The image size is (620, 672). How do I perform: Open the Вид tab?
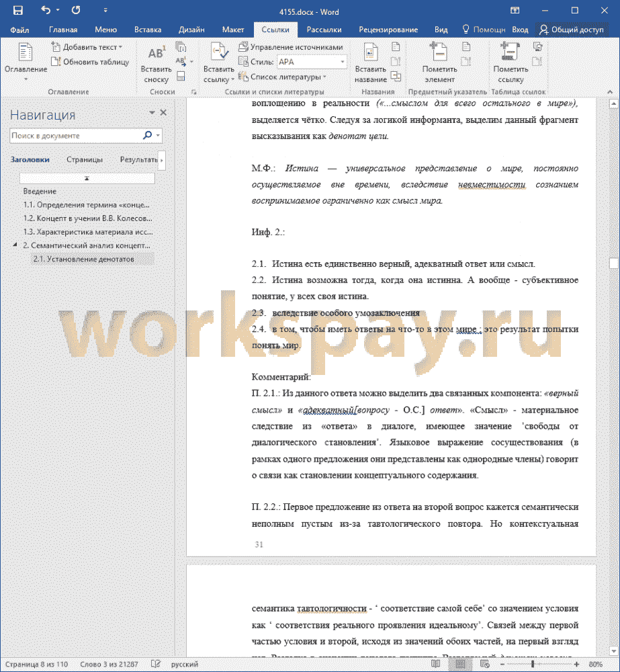click(441, 30)
